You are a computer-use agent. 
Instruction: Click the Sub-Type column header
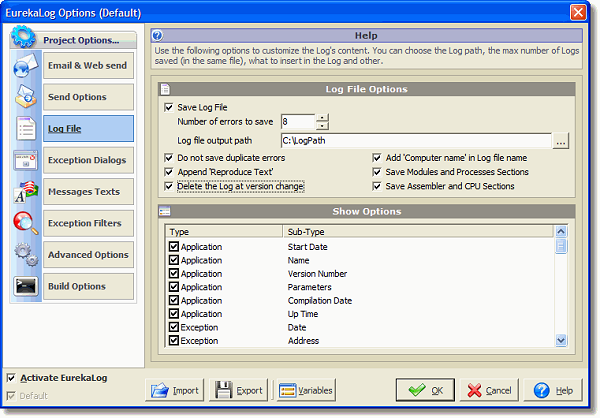[418, 232]
